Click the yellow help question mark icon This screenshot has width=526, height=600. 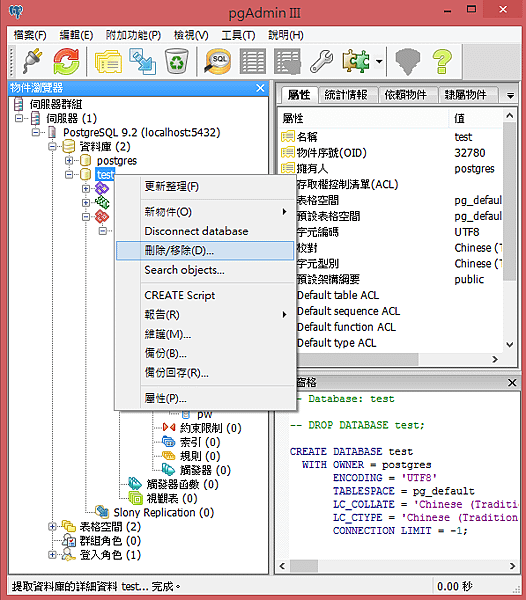(442, 61)
